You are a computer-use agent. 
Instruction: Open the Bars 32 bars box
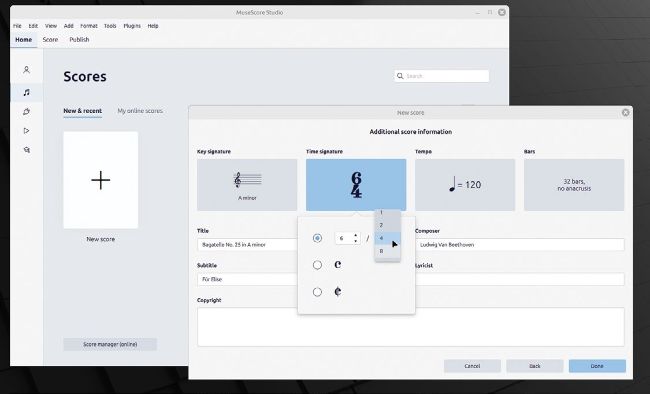pos(574,185)
